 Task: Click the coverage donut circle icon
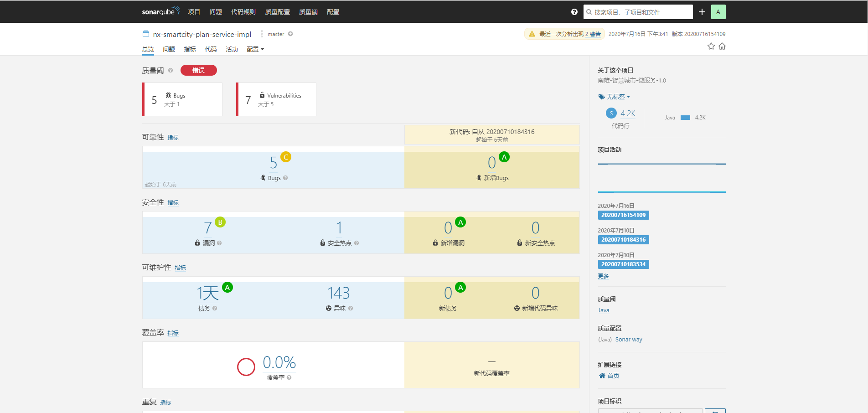tap(246, 367)
